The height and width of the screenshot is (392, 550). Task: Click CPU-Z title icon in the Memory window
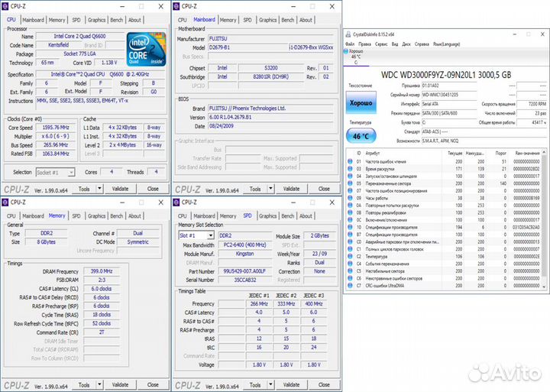click(x=5, y=202)
